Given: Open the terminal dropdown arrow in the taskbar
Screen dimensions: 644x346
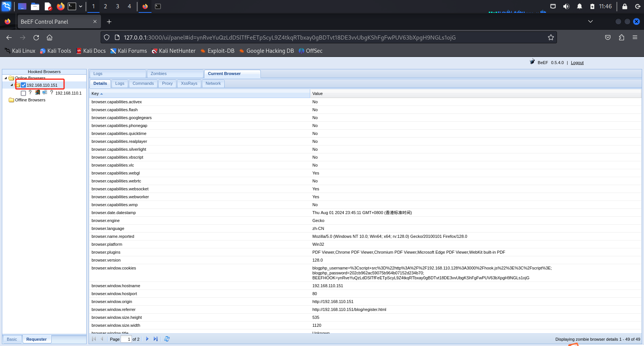Looking at the screenshot, I should click(80, 6).
